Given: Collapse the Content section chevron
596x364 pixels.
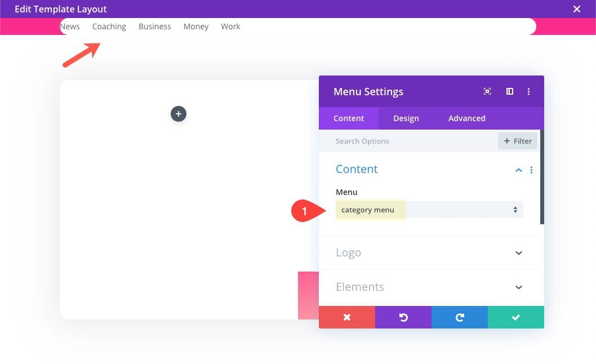Looking at the screenshot, I should [x=518, y=170].
